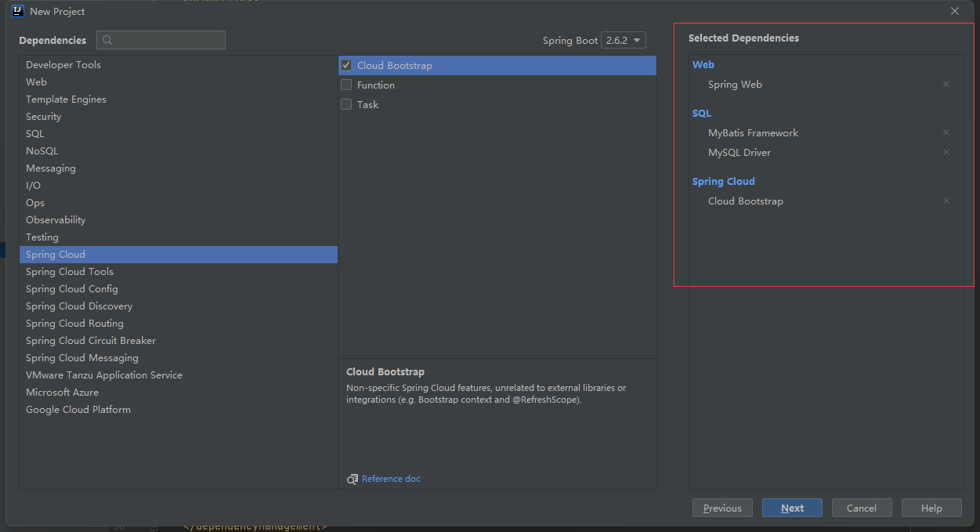Open the Reference doc link
Screen dimensions: 980x532
391,479
